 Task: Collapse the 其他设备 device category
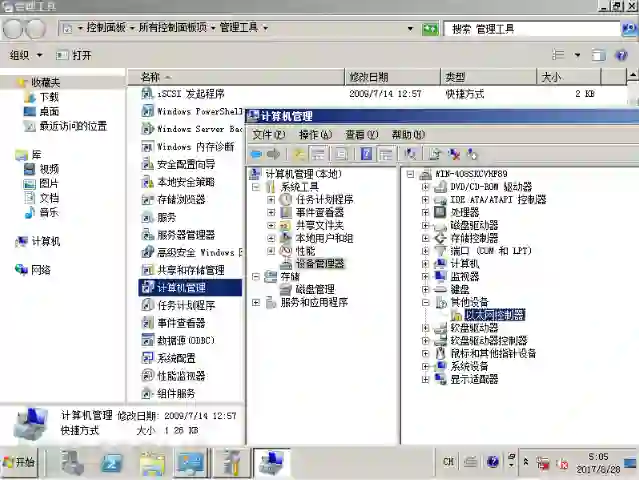coord(425,302)
